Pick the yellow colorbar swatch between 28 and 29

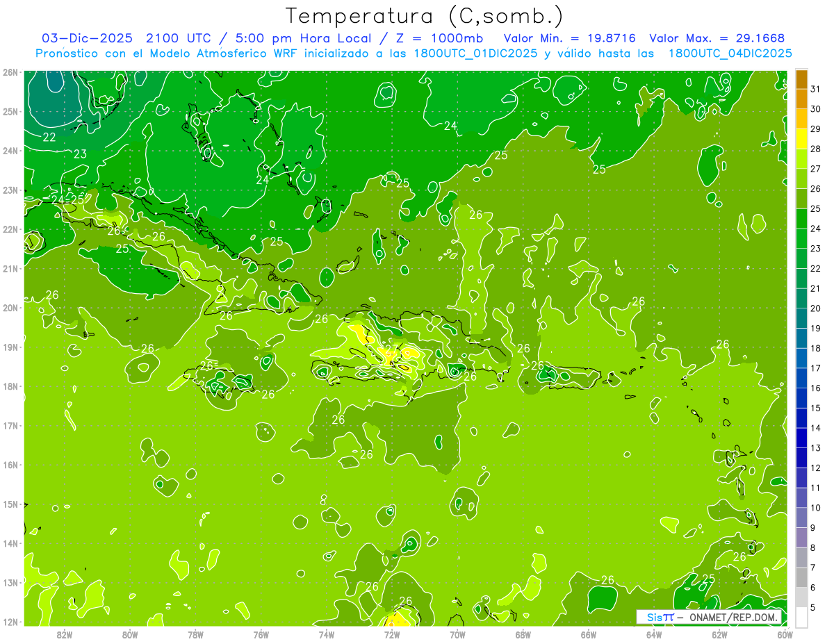(x=801, y=139)
